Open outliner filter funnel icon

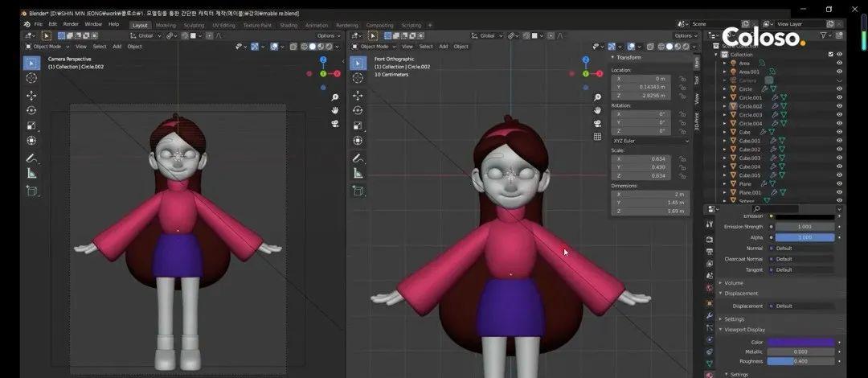824,35
